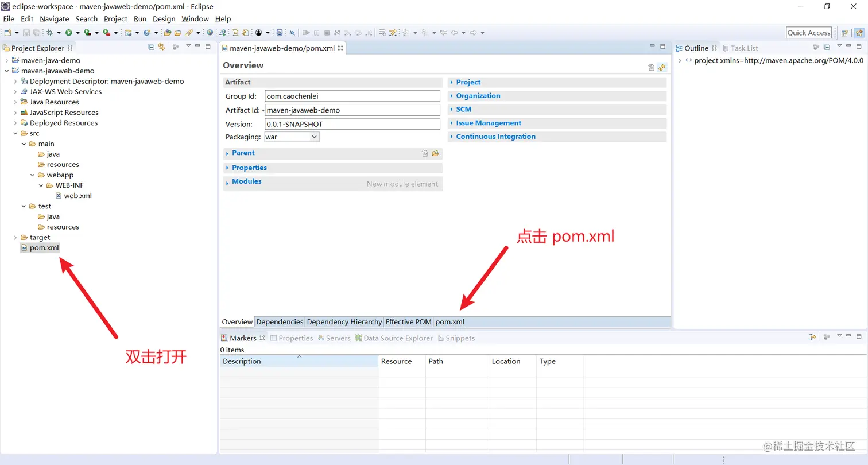Viewport: 868px width, 465px height.
Task: Expand the maven-java-demo project
Action: point(6,60)
